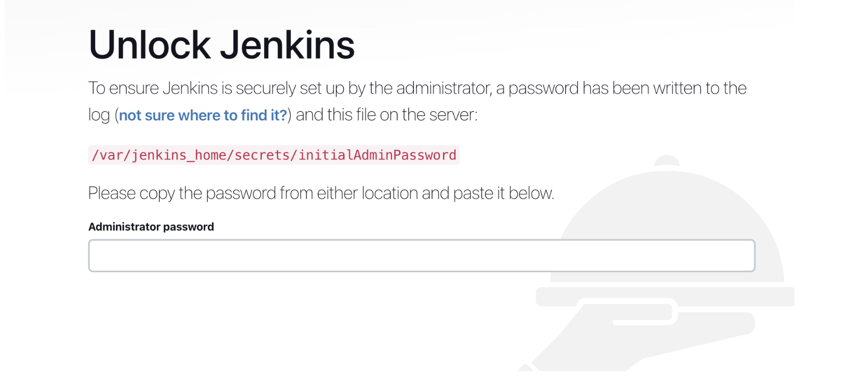Viewport: 868px width, 388px height.
Task: Click the knob on top of the cloche
Action: pos(666,161)
